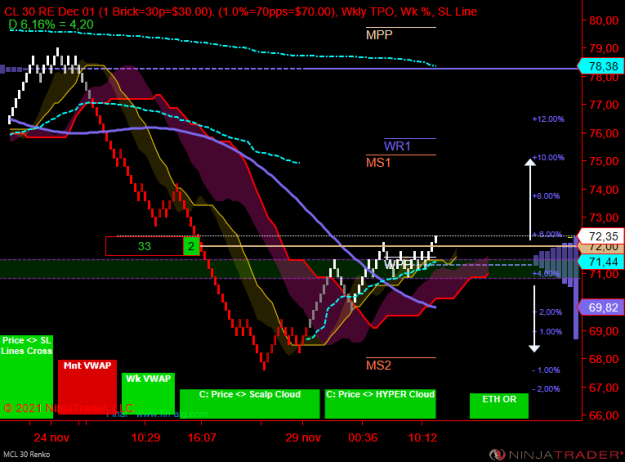This screenshot has height=462, width=625.
Task: Click the +2.00% level label
Action: (548, 312)
